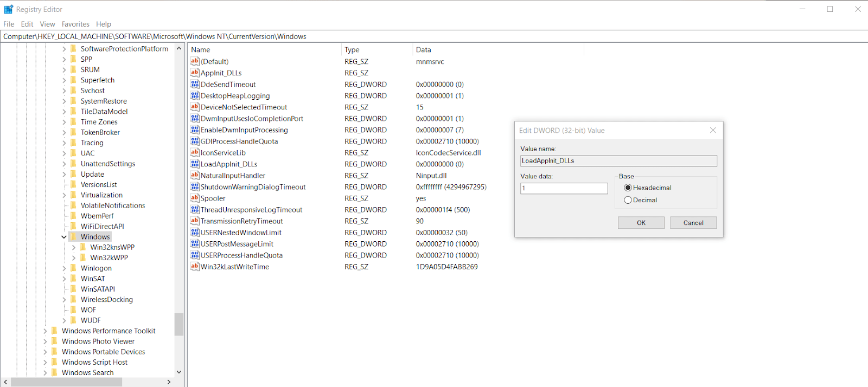This screenshot has width=868, height=387.
Task: Expand the Time Zones key
Action: pyautogui.click(x=64, y=122)
